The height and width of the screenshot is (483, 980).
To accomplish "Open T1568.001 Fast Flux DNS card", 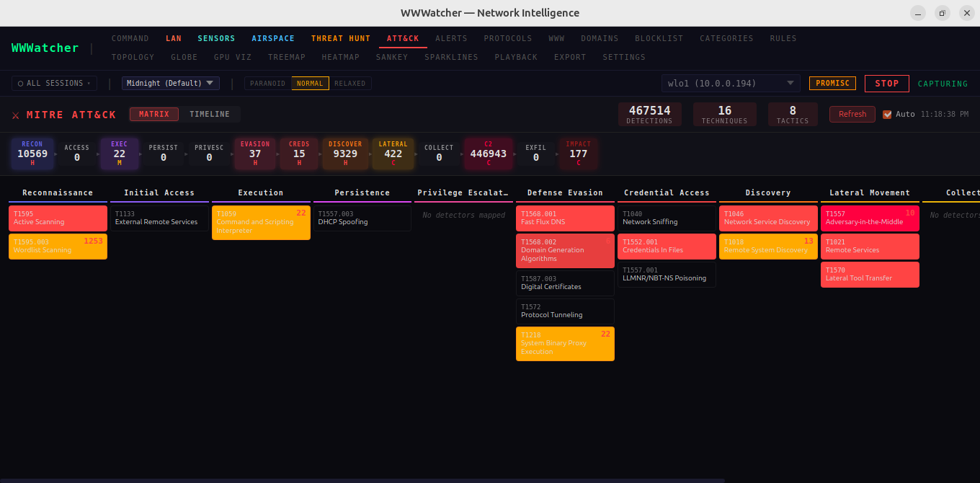I will [565, 218].
